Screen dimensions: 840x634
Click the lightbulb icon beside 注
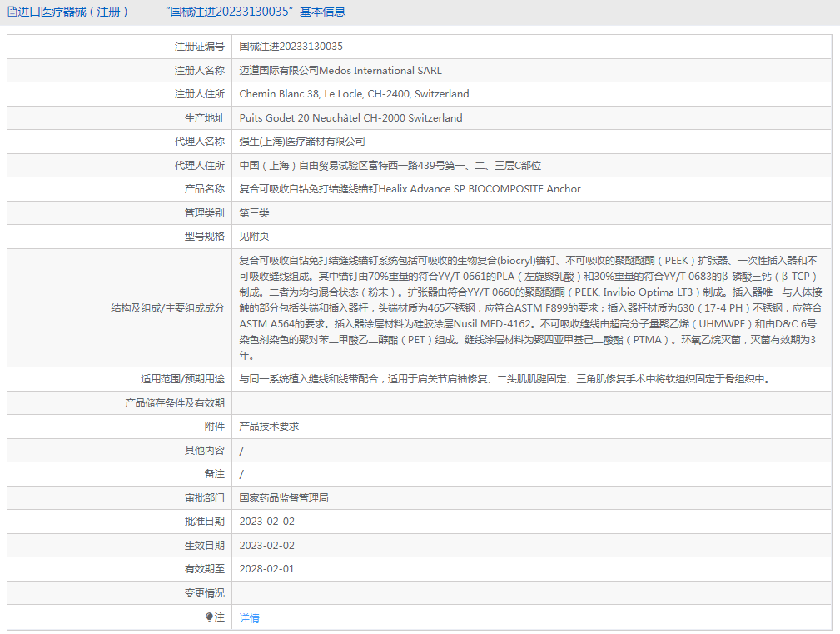210,617
